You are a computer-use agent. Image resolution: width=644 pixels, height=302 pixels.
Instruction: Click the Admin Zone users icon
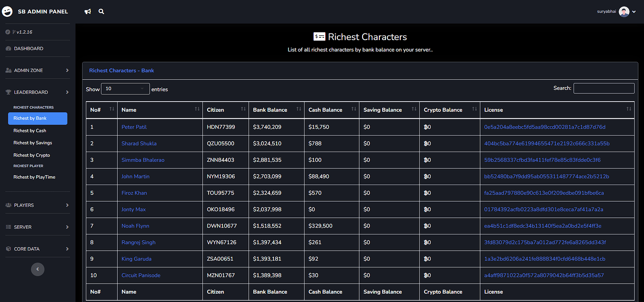8,70
